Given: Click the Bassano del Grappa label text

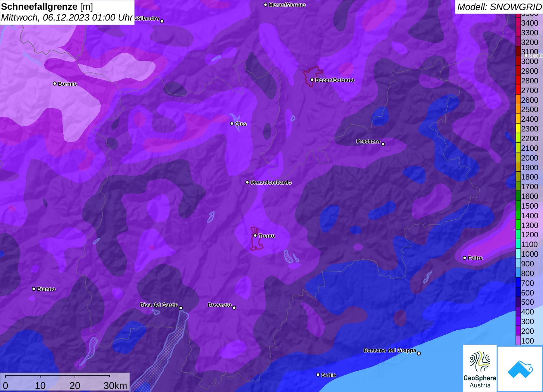Looking at the screenshot, I should pyautogui.click(x=390, y=350).
